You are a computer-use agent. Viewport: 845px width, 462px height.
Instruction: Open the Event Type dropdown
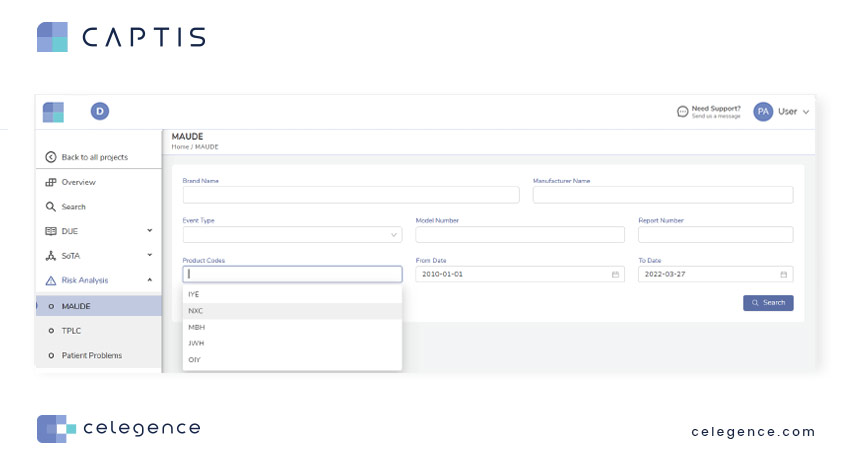click(x=393, y=235)
